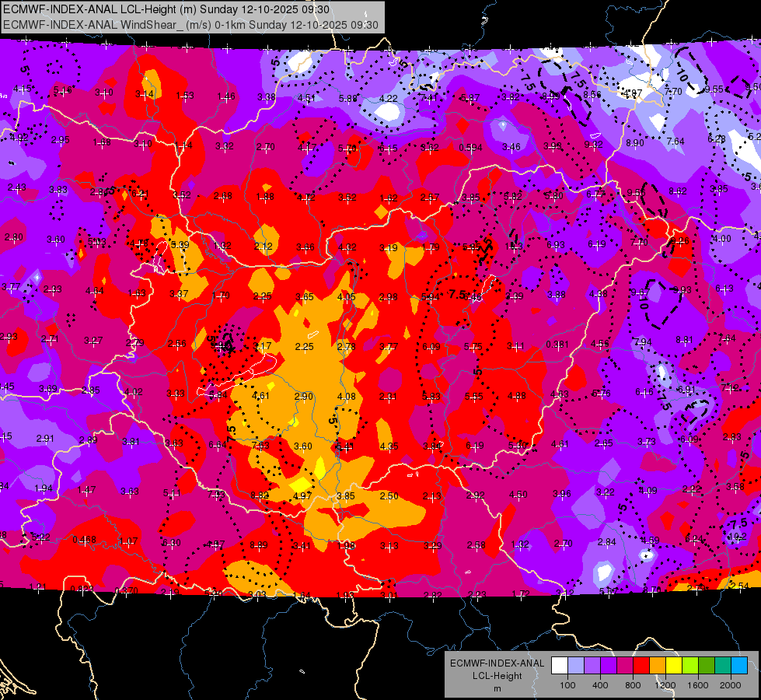Screen dimensions: 761x700
Task: Choose the yellow swatch after 1200
Action: tap(674, 666)
